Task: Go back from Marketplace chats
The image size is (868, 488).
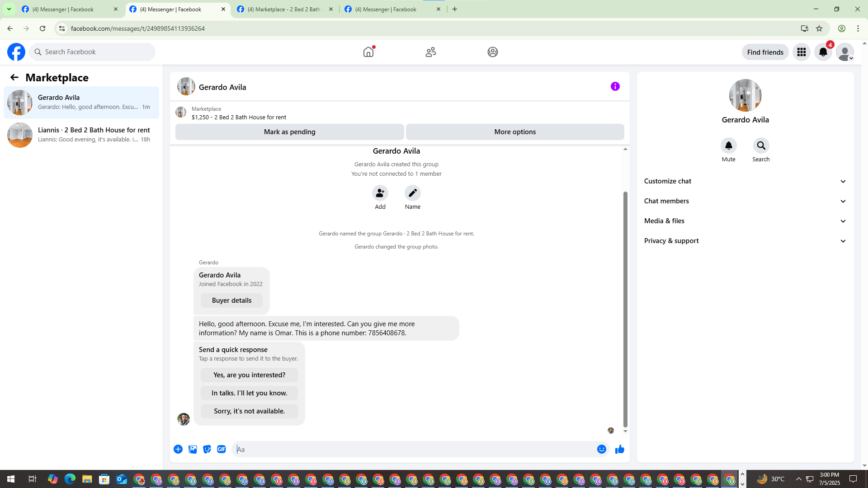Action: (x=14, y=77)
